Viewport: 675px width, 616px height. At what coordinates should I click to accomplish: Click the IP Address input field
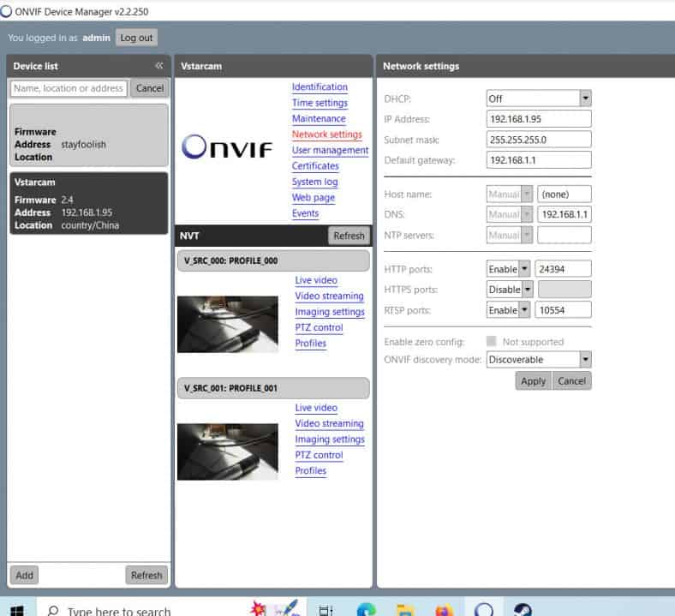[x=539, y=119]
